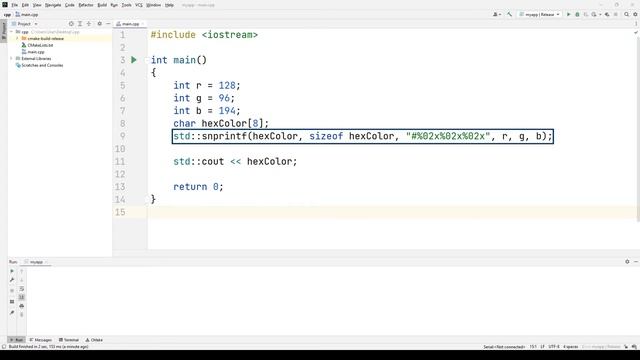The image size is (640, 360).
Task: Open IDE settings gear at top right
Action: click(x=636, y=14)
